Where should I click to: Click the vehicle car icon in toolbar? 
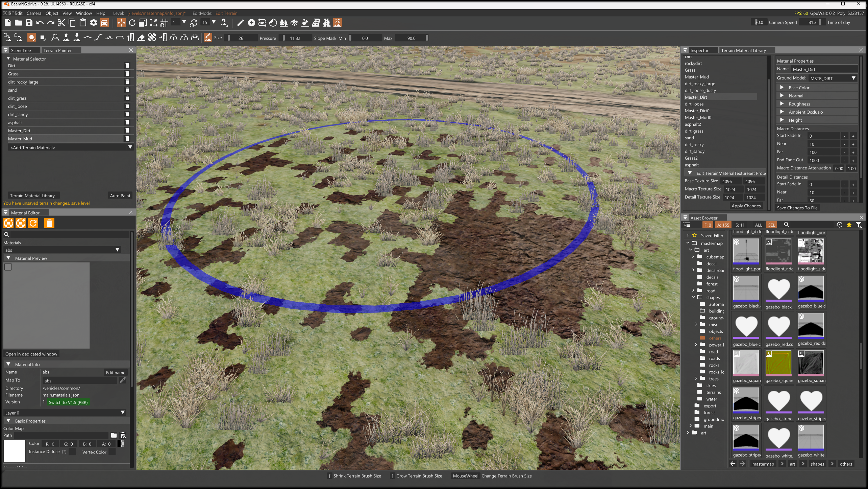pos(104,23)
